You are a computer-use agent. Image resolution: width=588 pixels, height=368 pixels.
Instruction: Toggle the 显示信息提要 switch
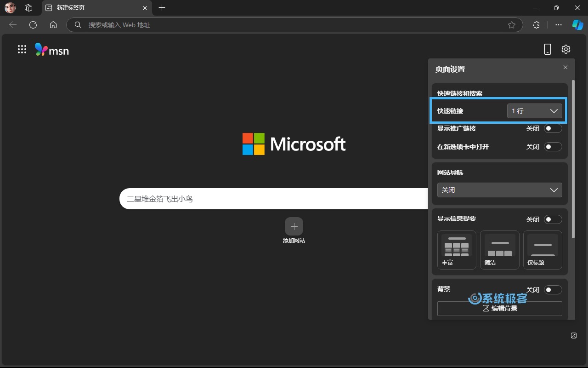tap(553, 219)
